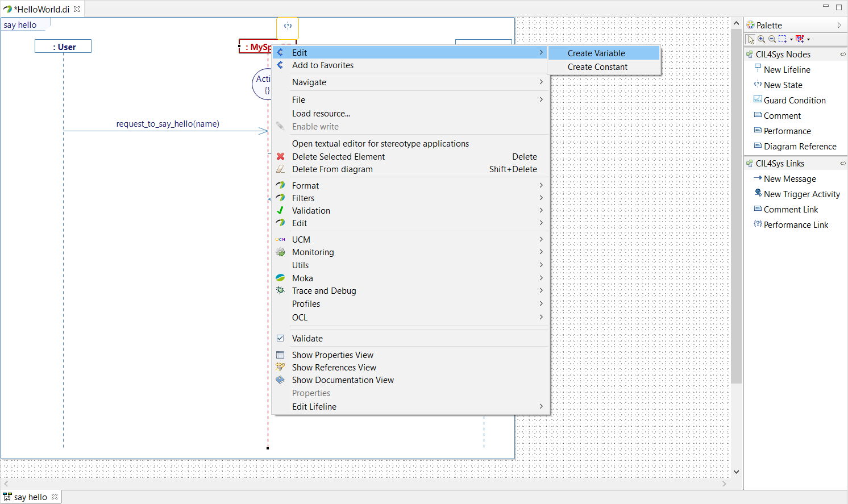Image resolution: width=848 pixels, height=504 pixels.
Task: Pin the CIL4Sys Links drawer open
Action: [843, 164]
